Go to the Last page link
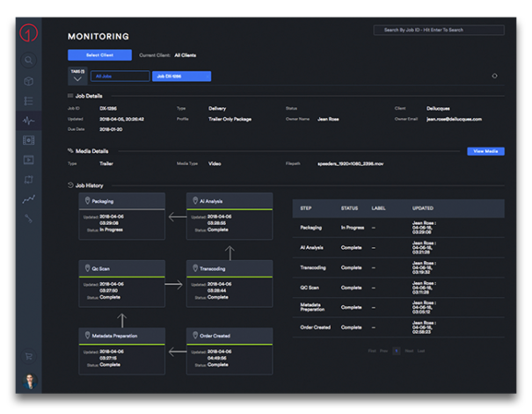The height and width of the screenshot is (414, 532). 421,351
